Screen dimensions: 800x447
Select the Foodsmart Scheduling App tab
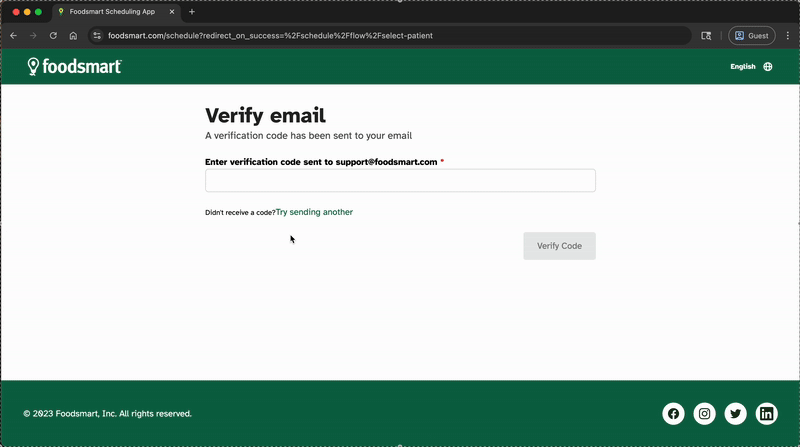pyautogui.click(x=112, y=12)
